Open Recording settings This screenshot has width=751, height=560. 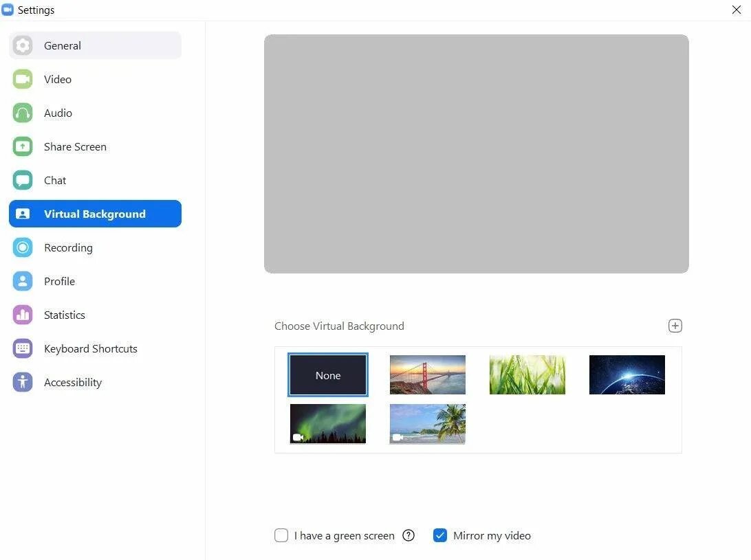[x=96, y=247]
